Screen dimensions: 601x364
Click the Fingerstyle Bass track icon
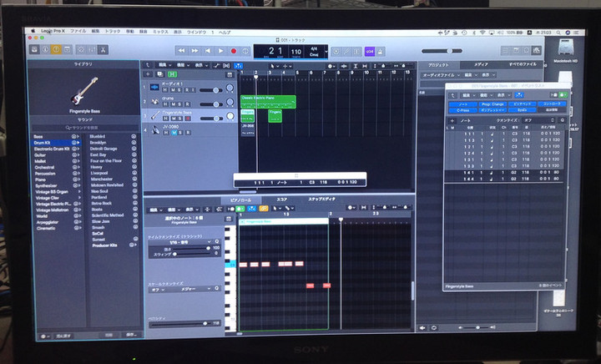coord(156,115)
